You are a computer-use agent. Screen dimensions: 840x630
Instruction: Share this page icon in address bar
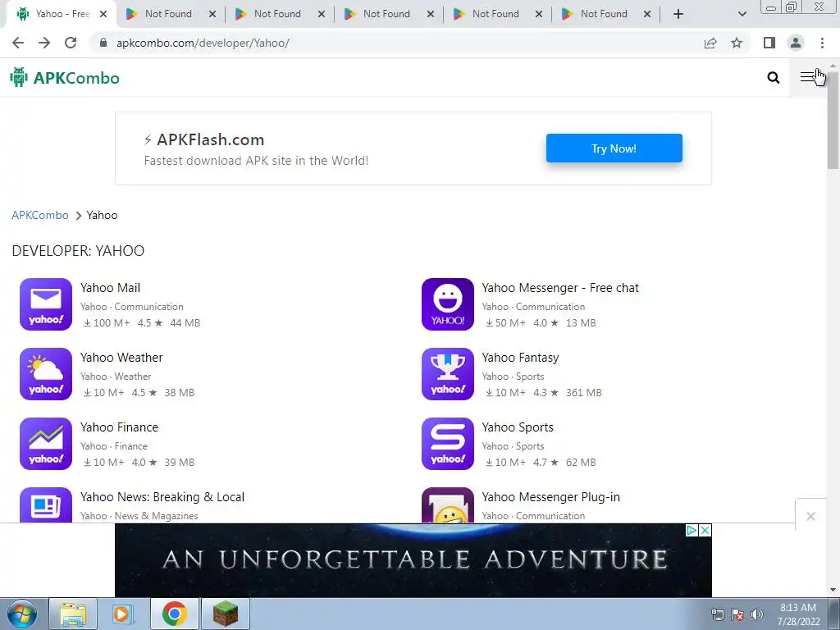pyautogui.click(x=710, y=43)
